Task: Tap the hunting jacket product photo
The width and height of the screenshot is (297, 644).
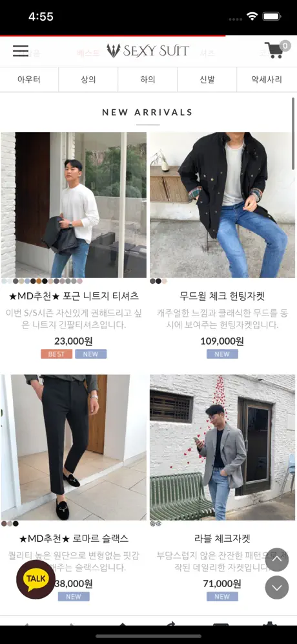Action: [x=222, y=205]
